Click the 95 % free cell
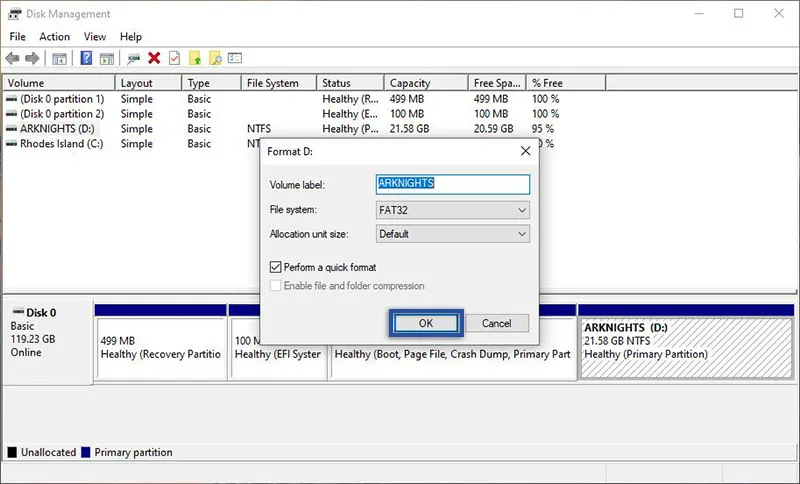 click(543, 129)
